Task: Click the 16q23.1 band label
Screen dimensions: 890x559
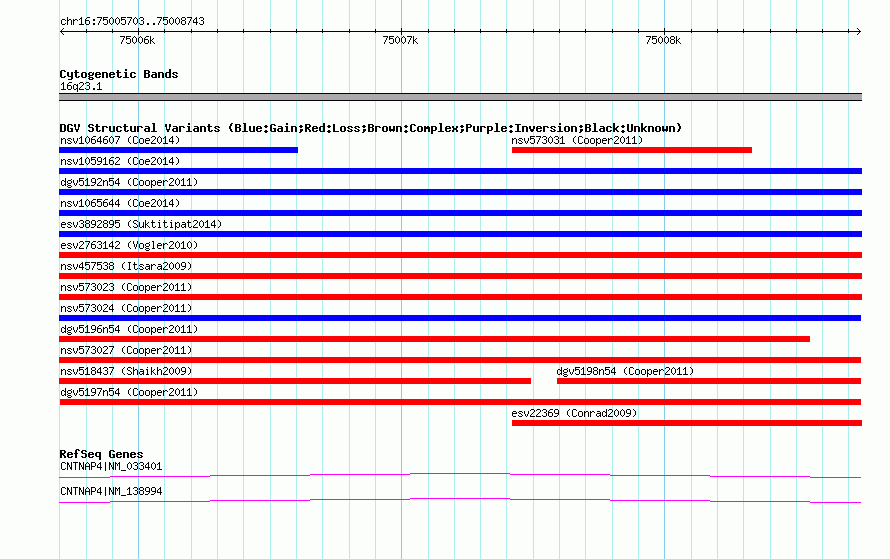Action: [81, 86]
